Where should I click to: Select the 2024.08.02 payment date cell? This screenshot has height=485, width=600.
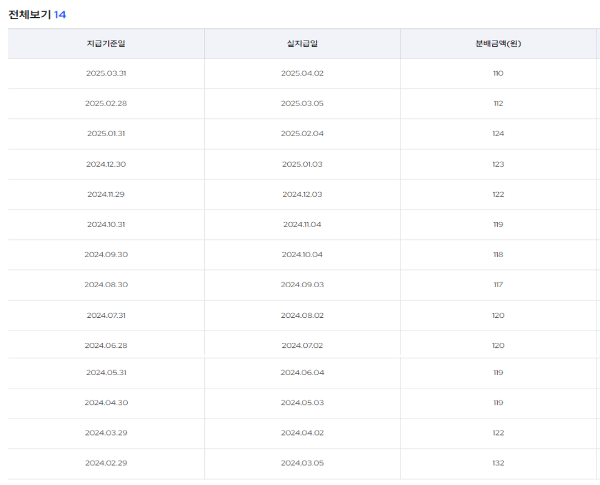[x=302, y=315]
